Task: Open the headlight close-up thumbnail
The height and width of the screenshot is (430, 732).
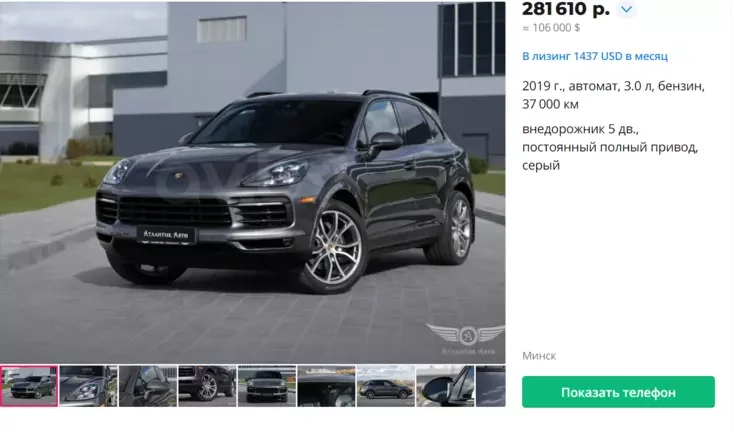Action: click(88, 386)
